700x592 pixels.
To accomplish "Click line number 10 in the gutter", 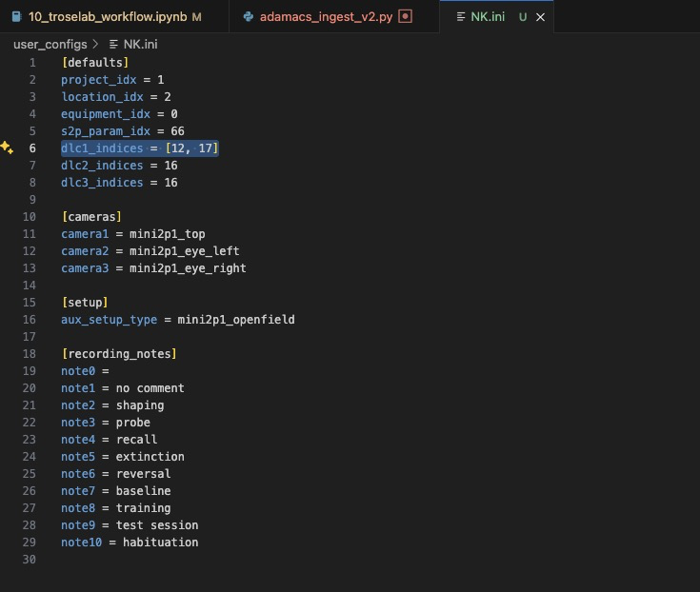I will coord(30,217).
